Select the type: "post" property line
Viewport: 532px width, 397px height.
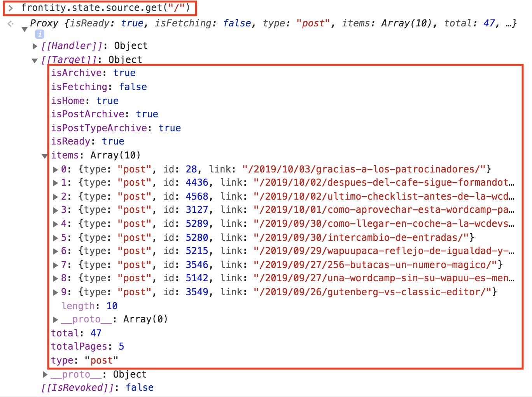point(85,360)
